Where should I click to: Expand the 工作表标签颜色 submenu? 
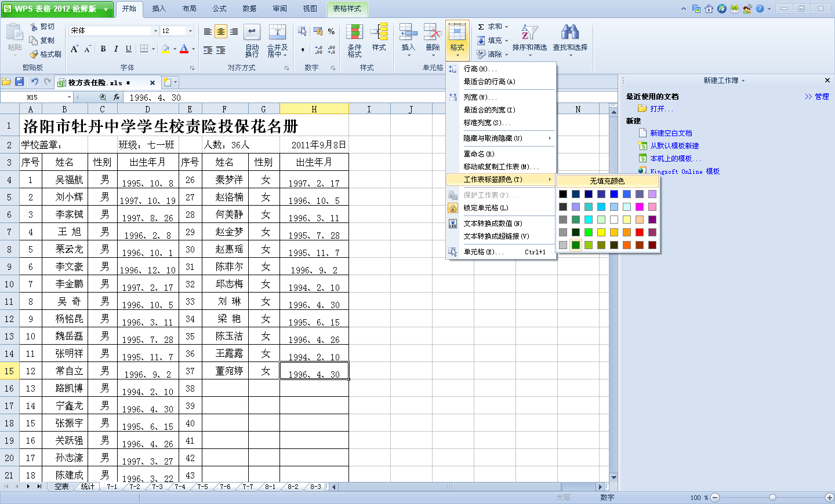[500, 180]
